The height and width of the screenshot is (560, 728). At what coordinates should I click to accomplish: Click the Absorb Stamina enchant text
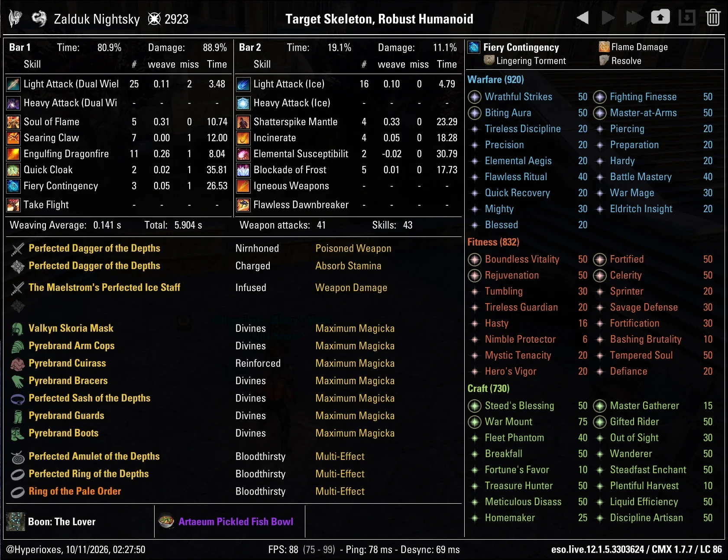coord(349,266)
